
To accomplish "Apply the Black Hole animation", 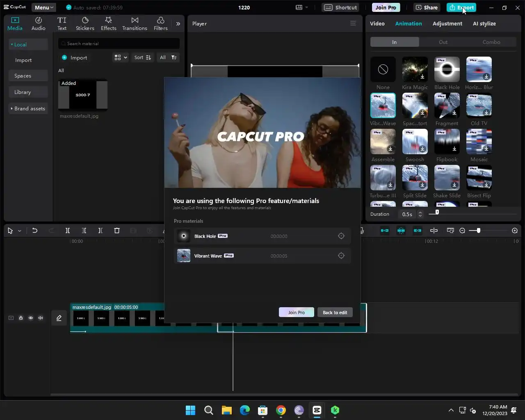I will [447, 69].
